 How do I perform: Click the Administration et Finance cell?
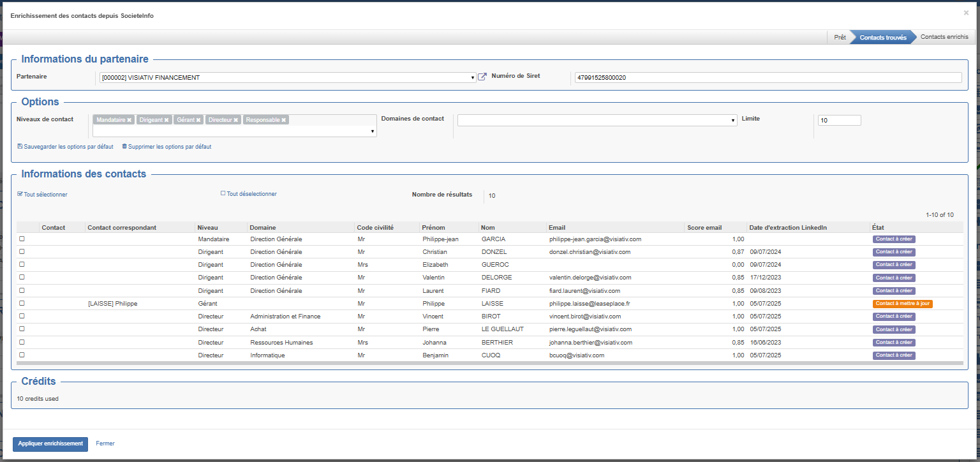pos(285,317)
